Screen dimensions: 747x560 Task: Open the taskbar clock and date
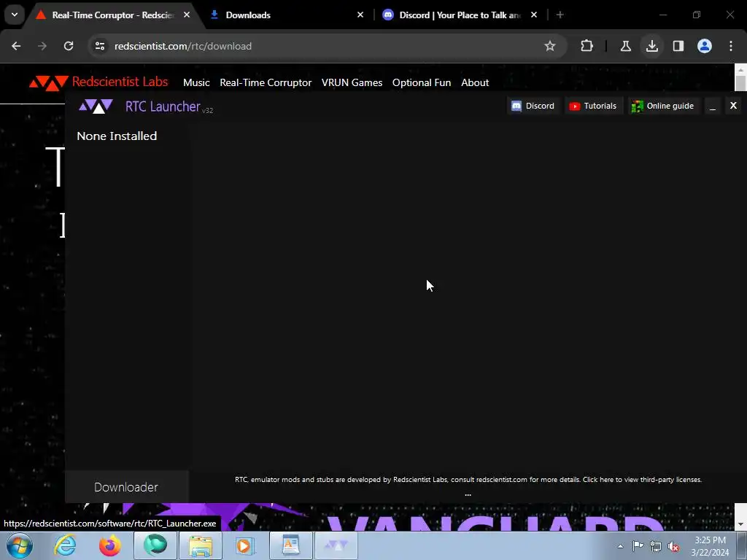[710, 546]
